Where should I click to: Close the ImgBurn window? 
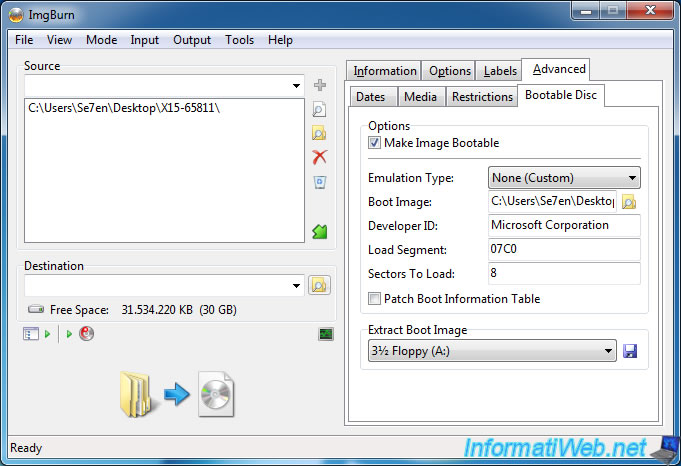650,10
